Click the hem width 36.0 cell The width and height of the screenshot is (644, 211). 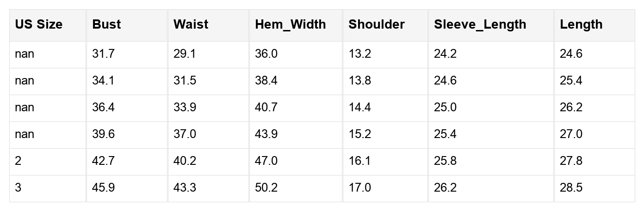[266, 54]
